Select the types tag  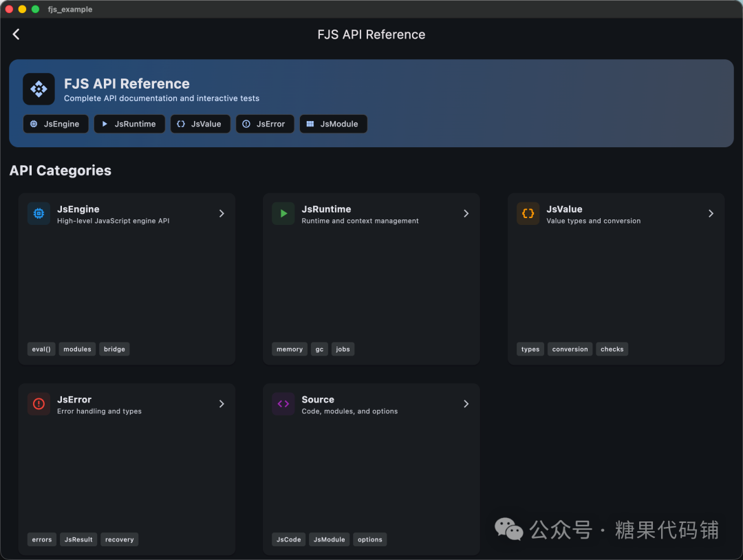530,349
